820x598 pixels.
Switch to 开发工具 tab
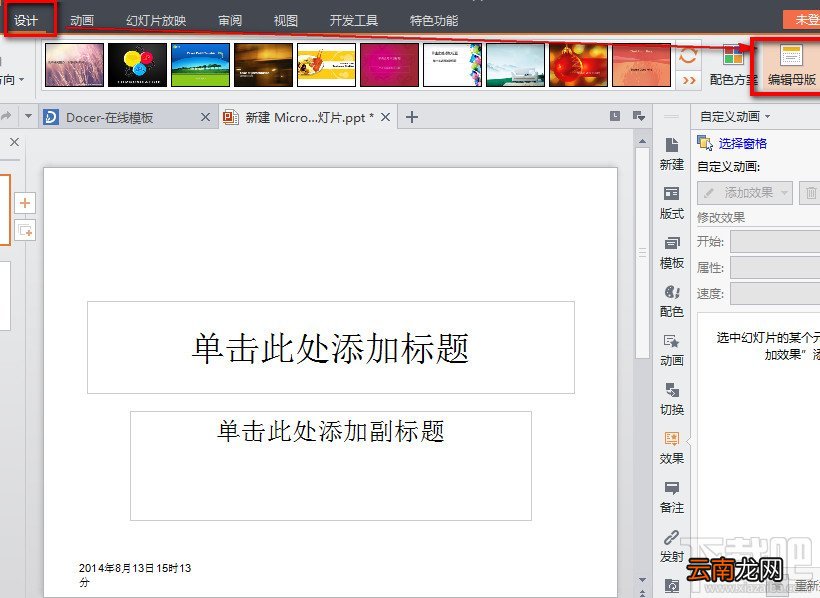coord(354,20)
